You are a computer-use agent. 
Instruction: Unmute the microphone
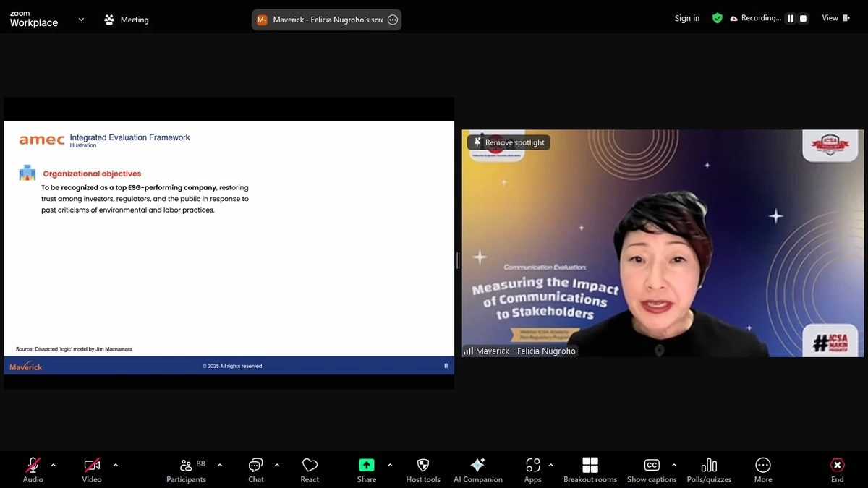point(33,468)
